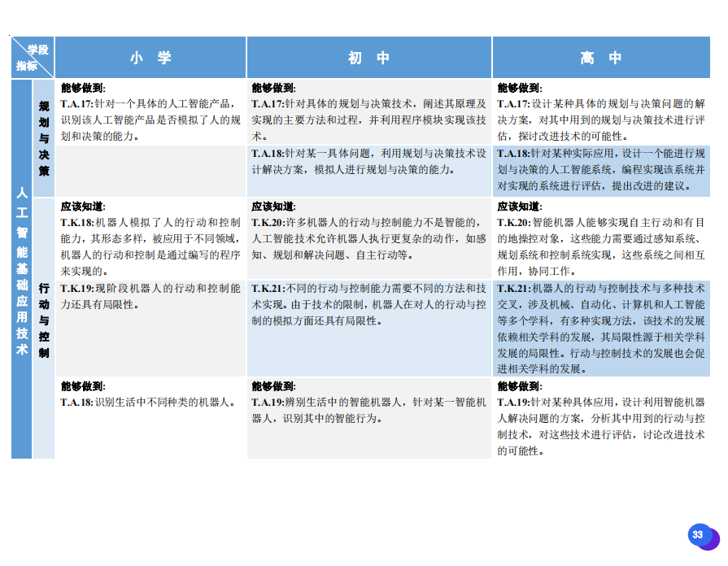Select the 初中 column header
Screen dimensions: 728x566
click(368, 58)
